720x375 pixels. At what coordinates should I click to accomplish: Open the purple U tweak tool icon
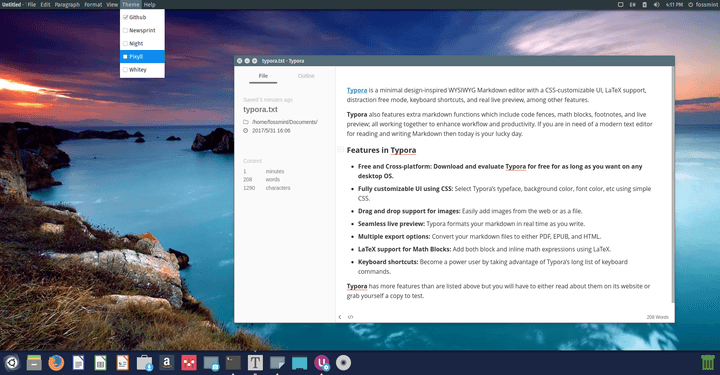click(x=321, y=363)
